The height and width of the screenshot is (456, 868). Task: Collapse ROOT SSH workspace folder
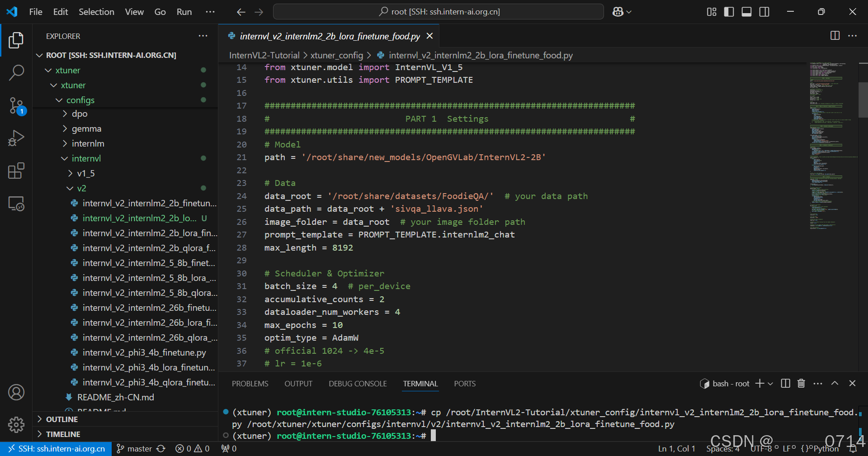(40, 55)
